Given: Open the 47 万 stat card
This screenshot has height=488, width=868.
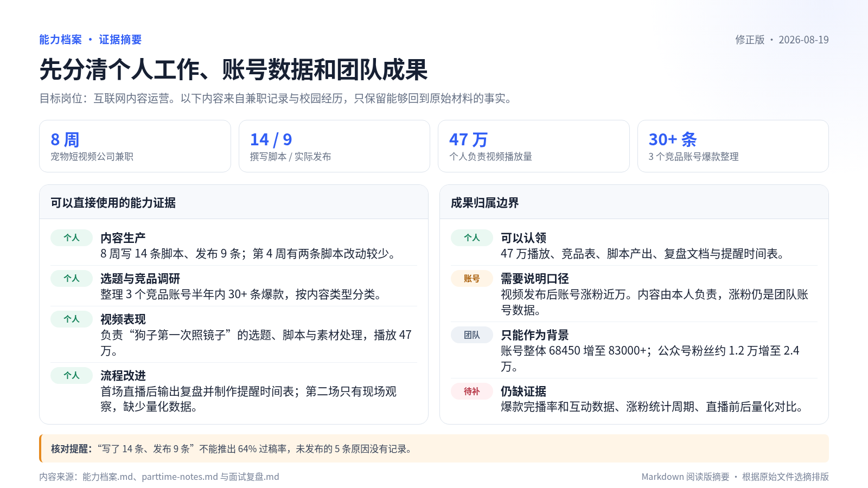Looking at the screenshot, I should [534, 146].
